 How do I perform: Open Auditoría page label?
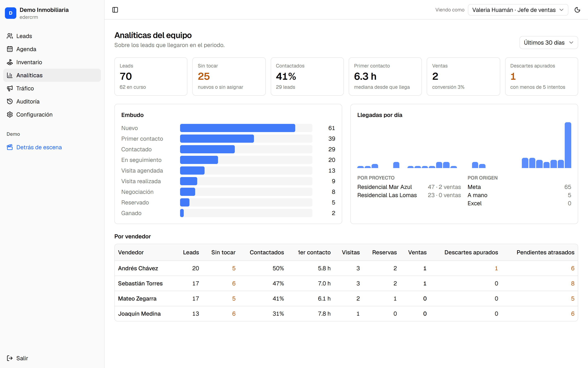(28, 101)
